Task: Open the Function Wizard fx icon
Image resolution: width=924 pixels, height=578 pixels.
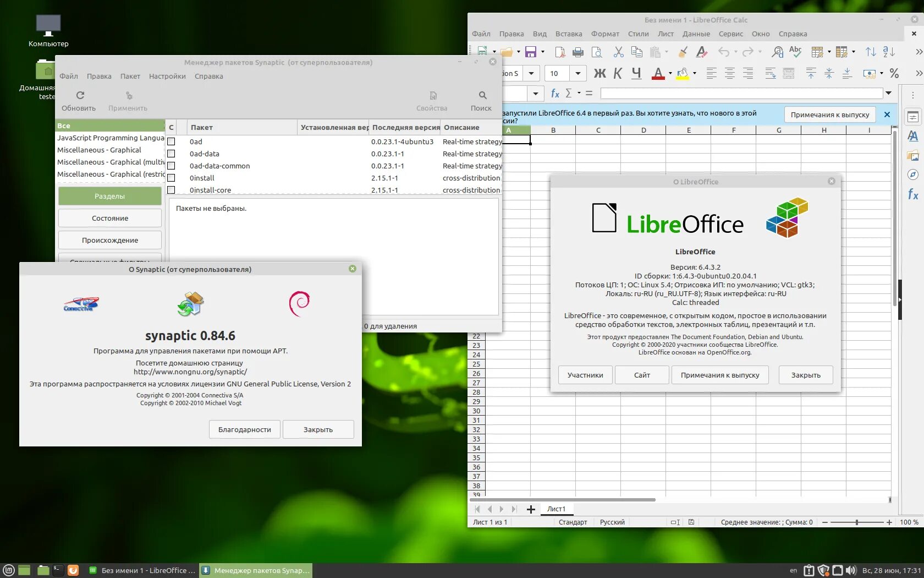Action: 555,94
